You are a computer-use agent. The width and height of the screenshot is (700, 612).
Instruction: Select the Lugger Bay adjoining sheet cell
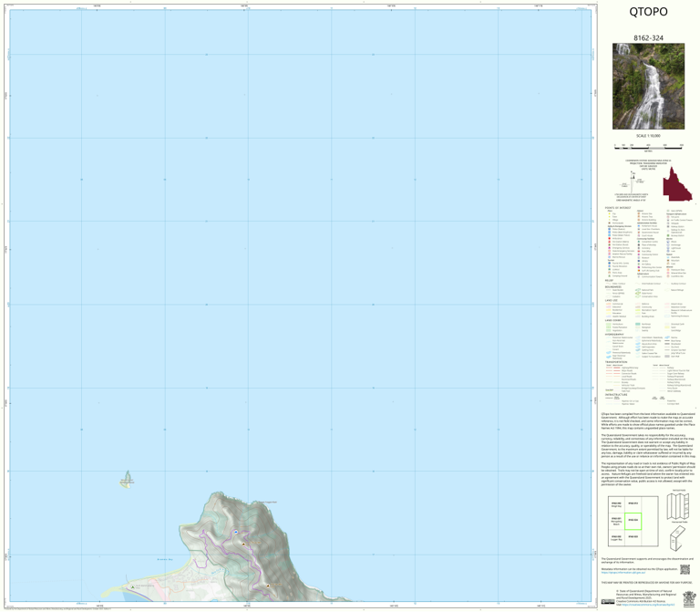[616, 537]
